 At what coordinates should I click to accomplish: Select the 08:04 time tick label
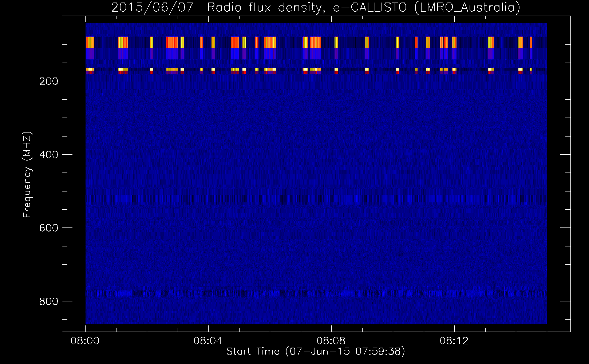coord(208,341)
